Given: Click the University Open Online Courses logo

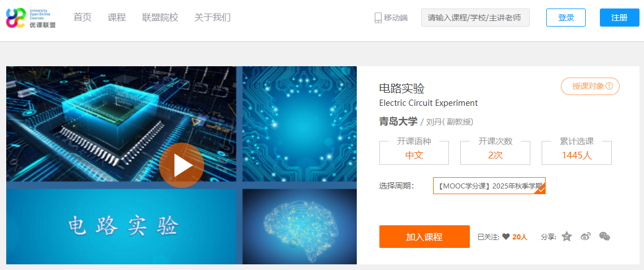Looking at the screenshot, I should click(31, 18).
